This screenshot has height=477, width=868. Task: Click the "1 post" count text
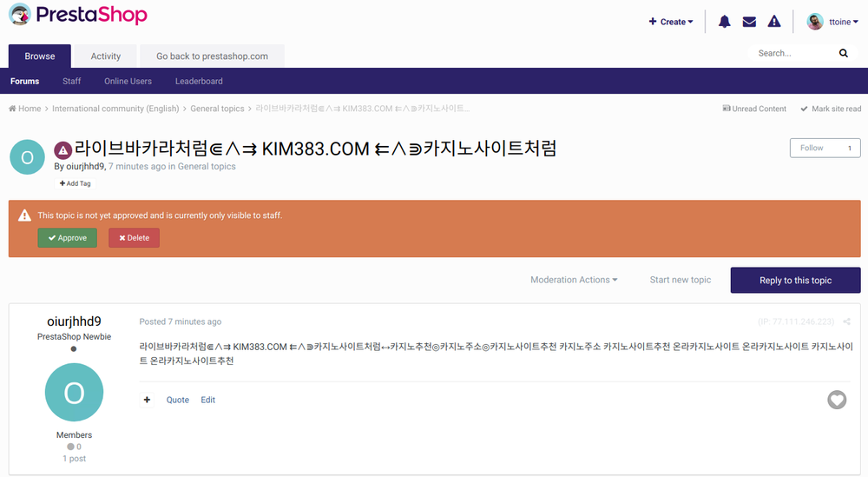74,458
